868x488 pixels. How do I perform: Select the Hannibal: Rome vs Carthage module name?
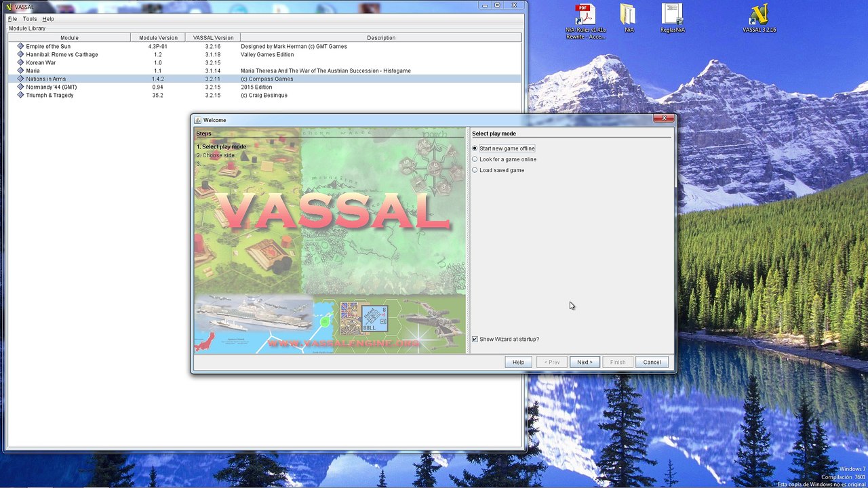coord(62,54)
